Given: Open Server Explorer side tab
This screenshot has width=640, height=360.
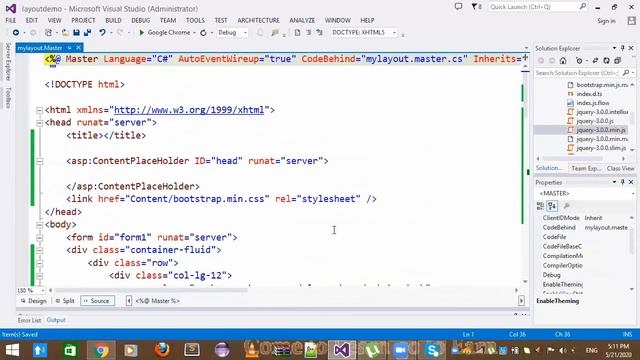Looking at the screenshot, I should (x=8, y=61).
